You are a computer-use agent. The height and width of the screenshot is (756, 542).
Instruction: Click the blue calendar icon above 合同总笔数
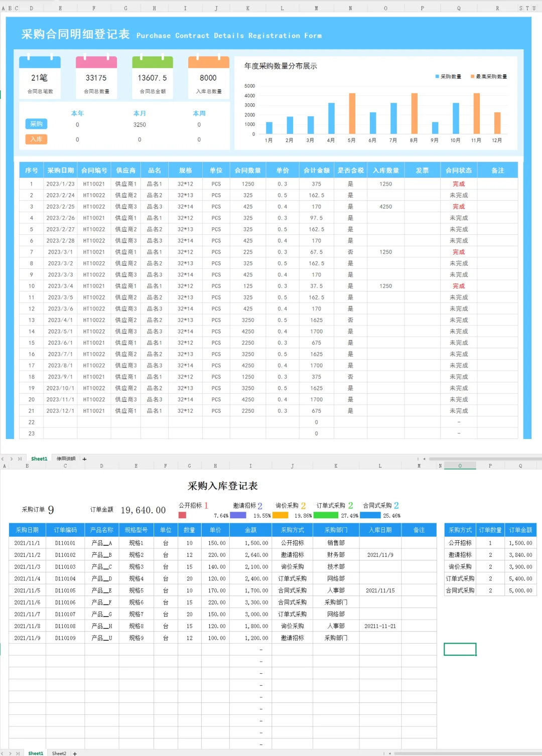(x=40, y=61)
